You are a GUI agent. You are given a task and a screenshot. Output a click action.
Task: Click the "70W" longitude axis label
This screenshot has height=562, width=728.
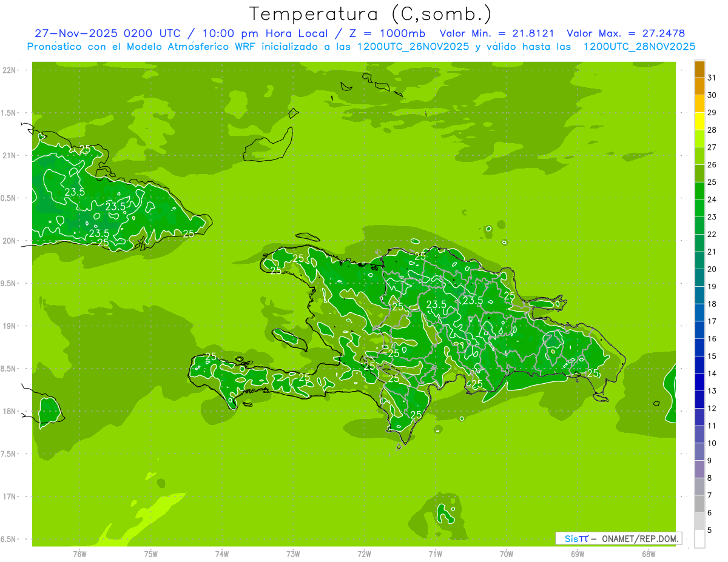[506, 554]
